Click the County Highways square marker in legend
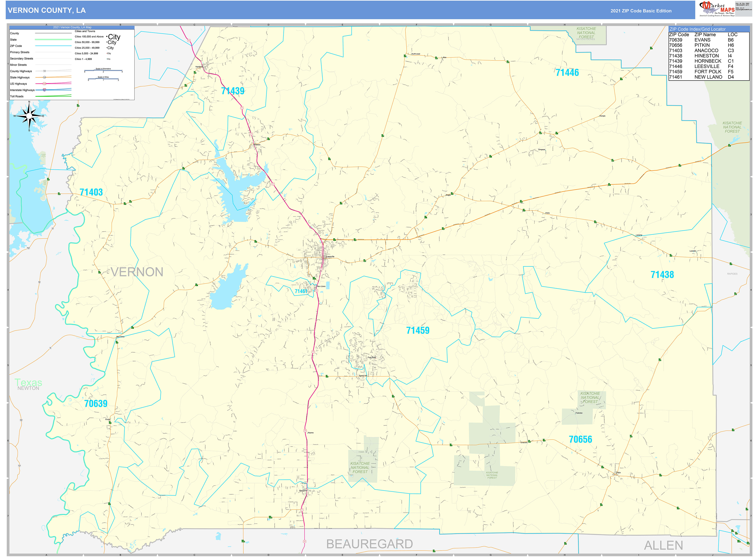Screen dimensions: 756x557 [x=45, y=71]
